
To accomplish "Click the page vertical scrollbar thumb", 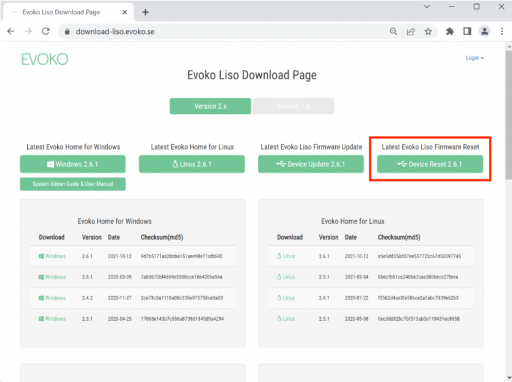I will (x=508, y=115).
